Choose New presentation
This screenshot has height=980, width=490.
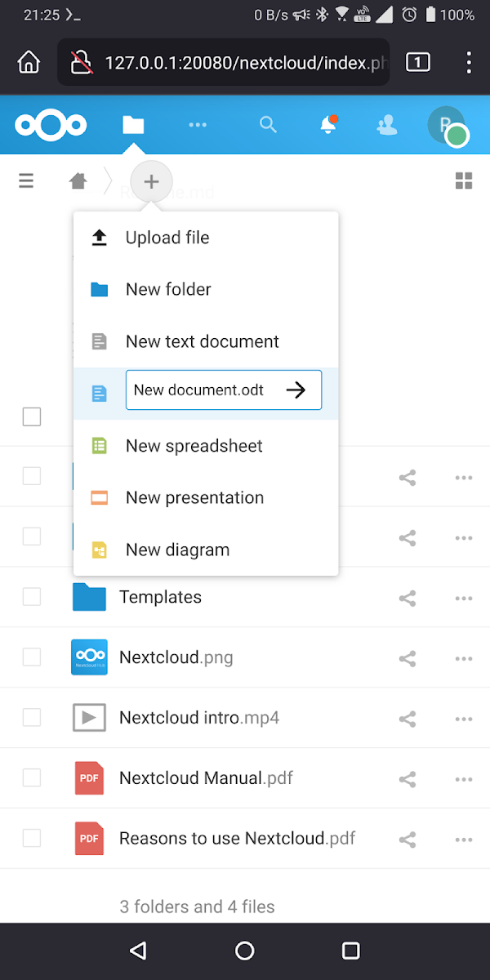point(206,497)
